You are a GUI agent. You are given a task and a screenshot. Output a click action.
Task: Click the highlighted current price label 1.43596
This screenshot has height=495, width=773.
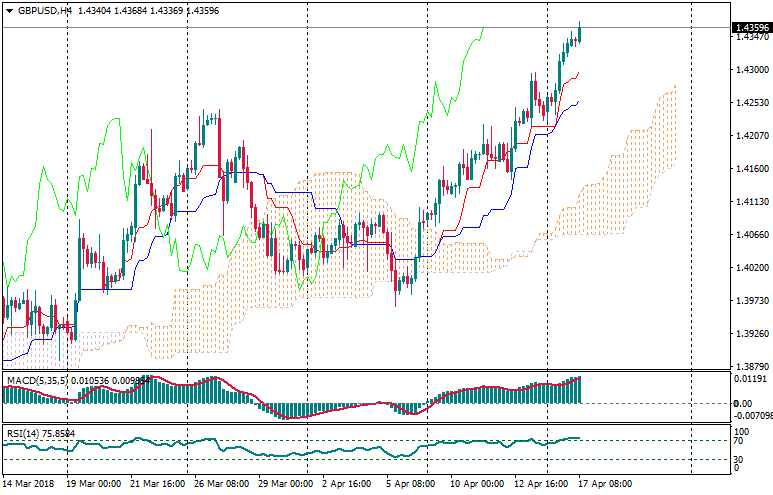coord(750,27)
